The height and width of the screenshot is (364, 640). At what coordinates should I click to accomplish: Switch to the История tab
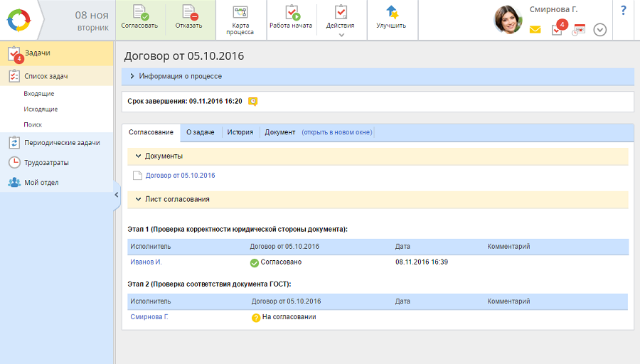click(x=240, y=132)
